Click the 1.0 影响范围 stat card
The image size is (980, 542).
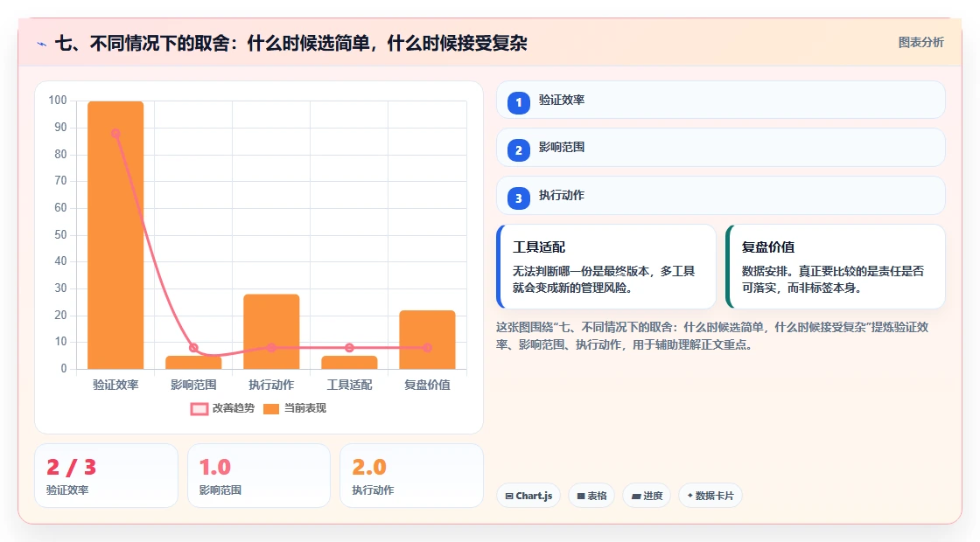click(x=259, y=476)
